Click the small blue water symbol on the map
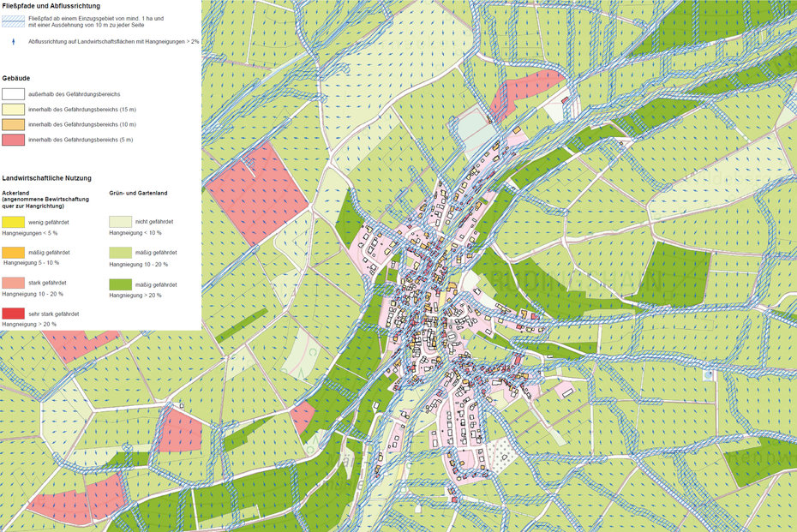 coord(710,375)
